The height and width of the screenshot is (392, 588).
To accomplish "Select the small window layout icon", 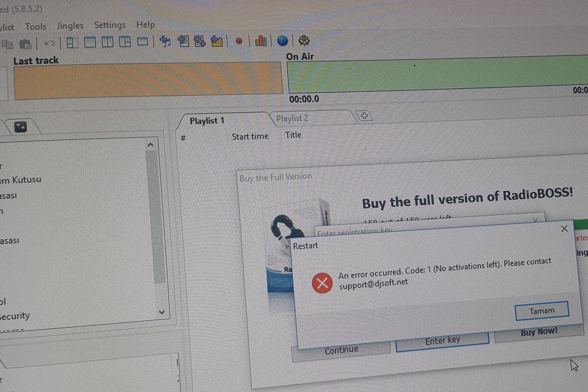I will point(143,41).
